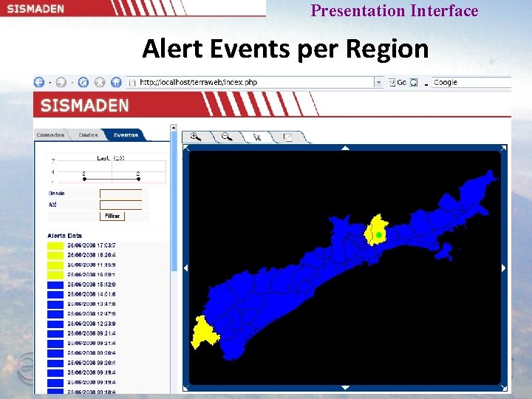Viewport: 532px width, 399px height.
Task: Pan the map west with left arrow
Action: tap(185, 268)
